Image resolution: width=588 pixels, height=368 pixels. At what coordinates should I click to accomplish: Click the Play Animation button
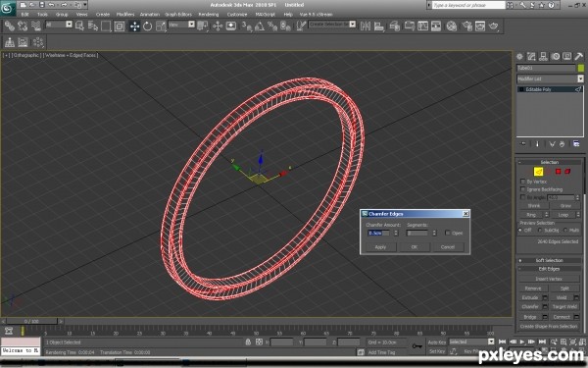point(521,342)
